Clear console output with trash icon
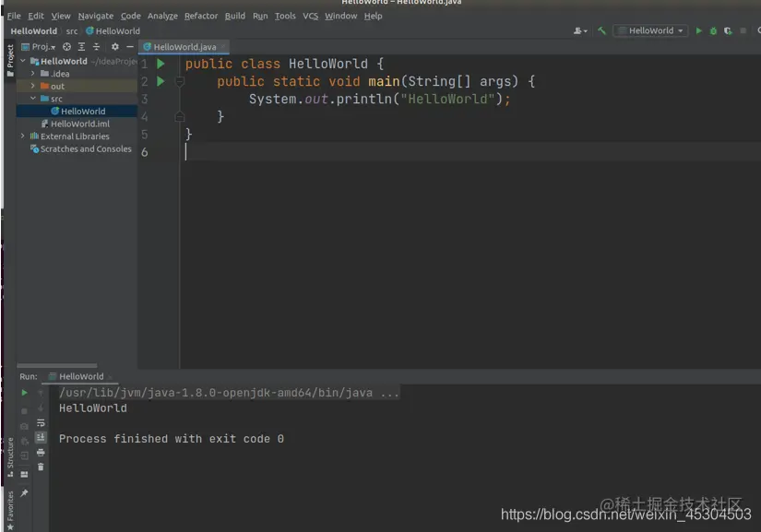The height and width of the screenshot is (532, 761). 41,467
